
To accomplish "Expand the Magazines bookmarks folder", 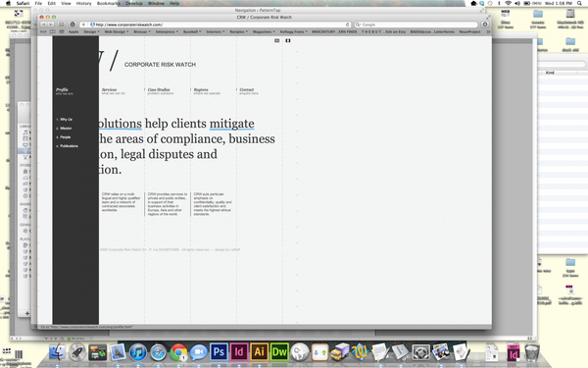I will coord(264,32).
